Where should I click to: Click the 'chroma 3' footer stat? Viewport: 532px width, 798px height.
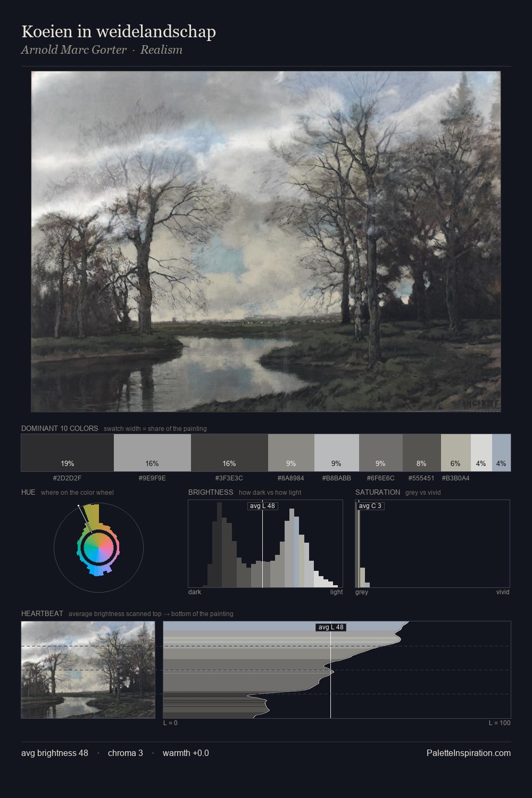coord(126,753)
